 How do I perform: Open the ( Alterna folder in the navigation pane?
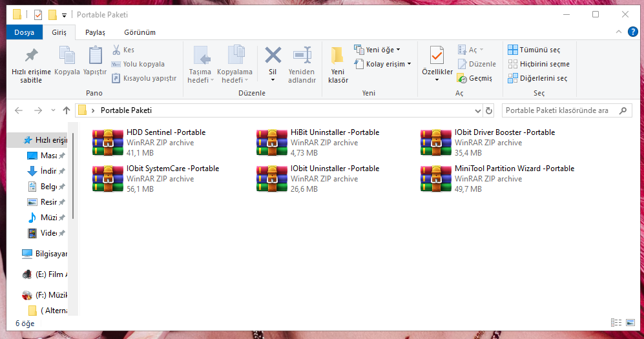click(x=48, y=311)
